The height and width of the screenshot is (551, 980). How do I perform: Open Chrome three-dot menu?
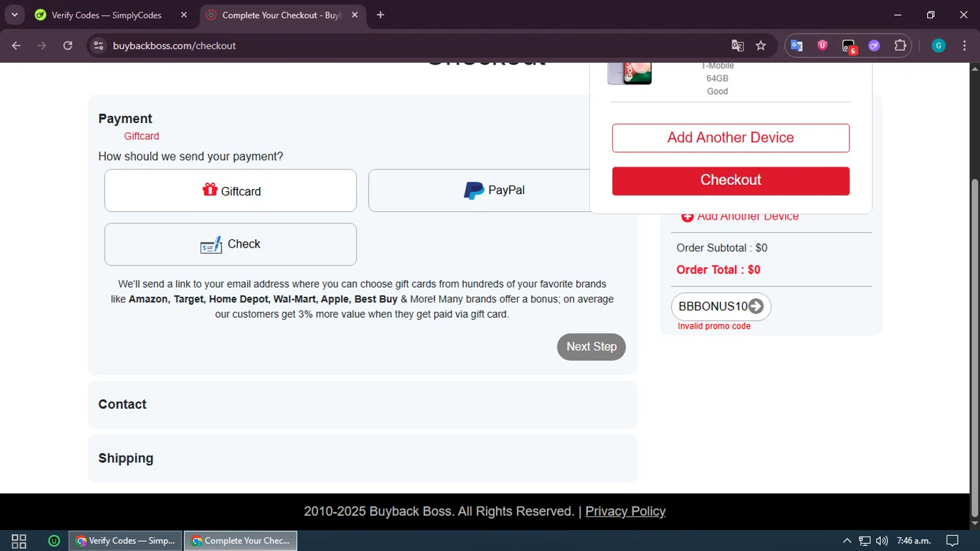(x=964, y=46)
